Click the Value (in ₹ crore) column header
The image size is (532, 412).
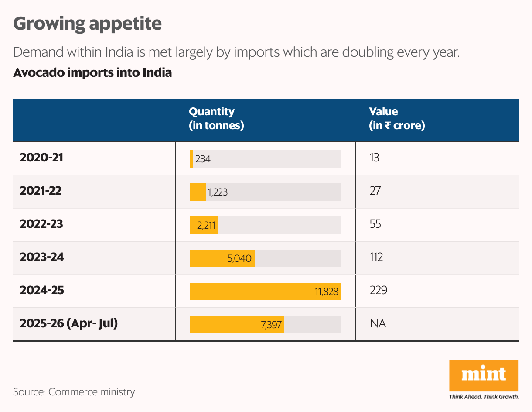coord(397,119)
